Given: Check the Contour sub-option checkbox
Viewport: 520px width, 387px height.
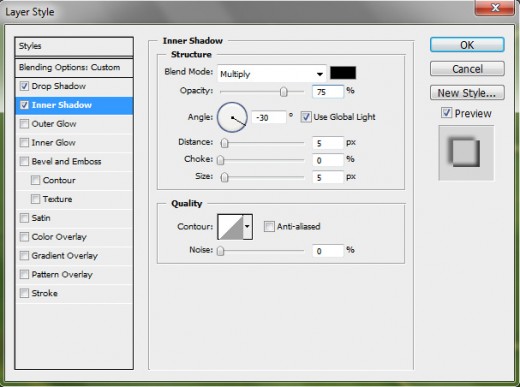Looking at the screenshot, I should click(35, 180).
